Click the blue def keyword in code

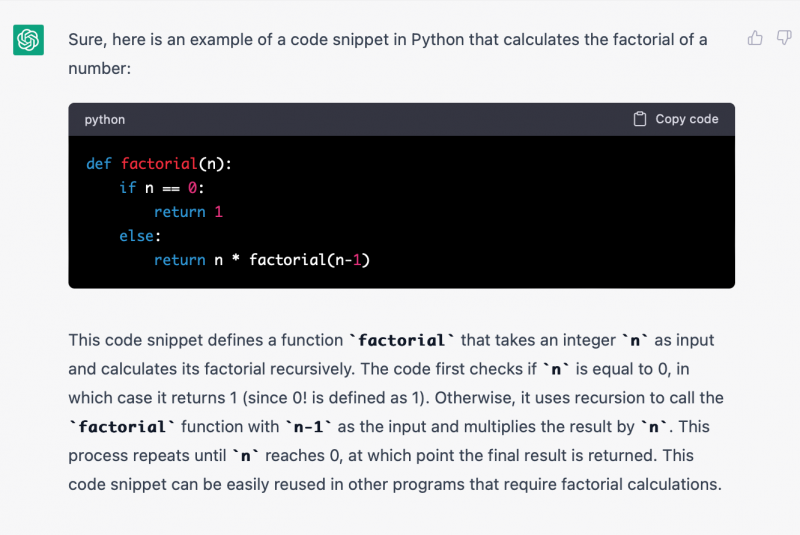(99, 164)
